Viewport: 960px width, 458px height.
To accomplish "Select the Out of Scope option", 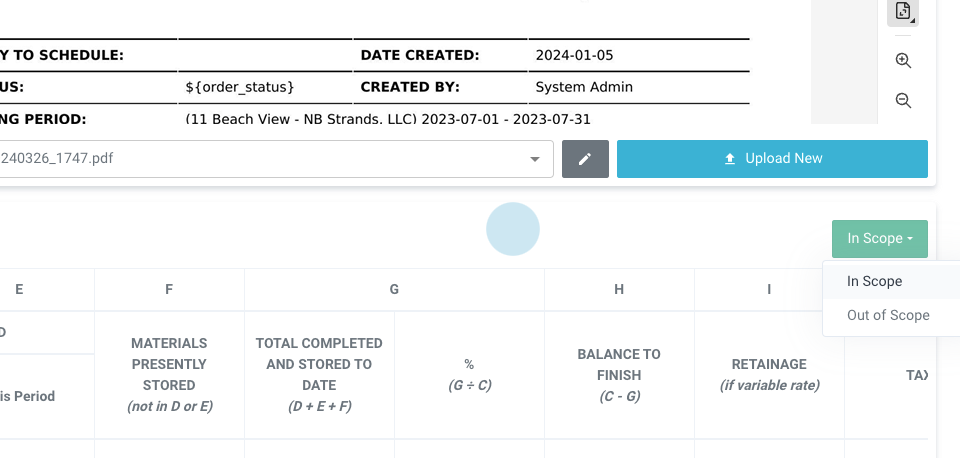I will click(x=887, y=315).
